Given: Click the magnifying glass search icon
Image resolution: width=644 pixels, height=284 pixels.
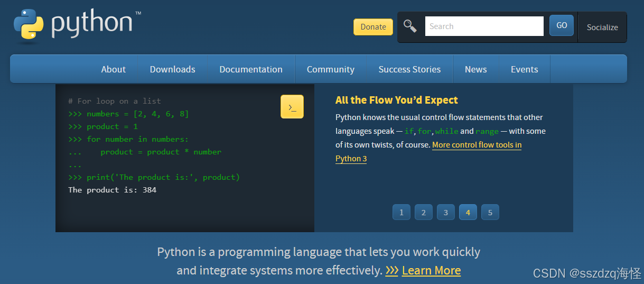Looking at the screenshot, I should 410,26.
